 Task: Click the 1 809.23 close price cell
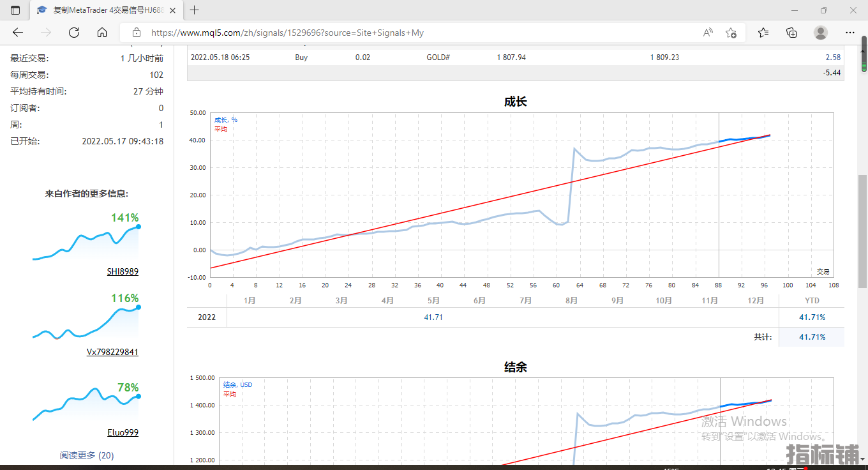[x=664, y=57]
